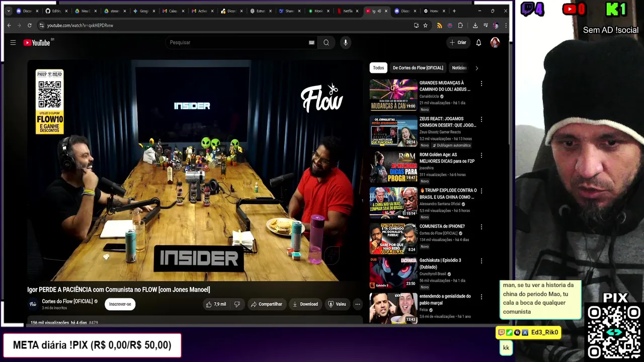
Task: Click the Compartilhar share button
Action: 266,304
